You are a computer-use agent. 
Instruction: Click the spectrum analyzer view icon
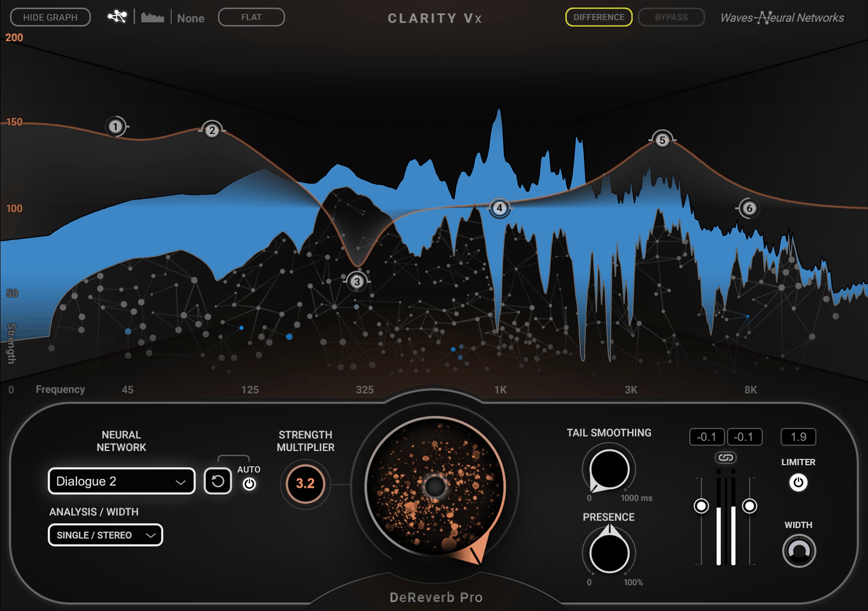click(152, 17)
